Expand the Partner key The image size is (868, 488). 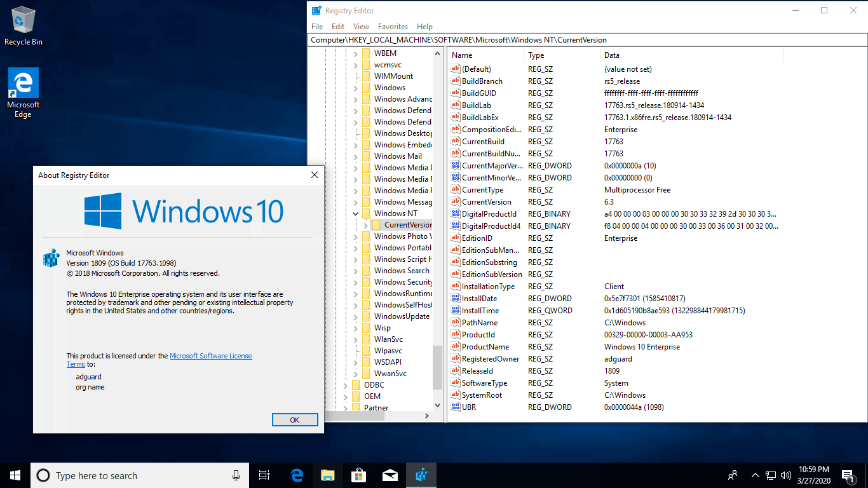tap(345, 408)
